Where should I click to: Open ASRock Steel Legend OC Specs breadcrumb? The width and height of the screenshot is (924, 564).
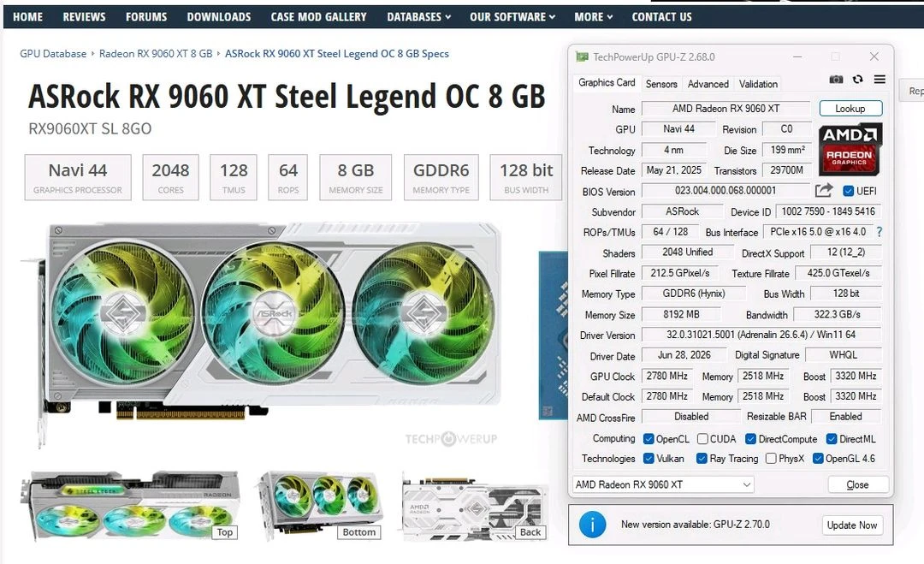coord(337,54)
